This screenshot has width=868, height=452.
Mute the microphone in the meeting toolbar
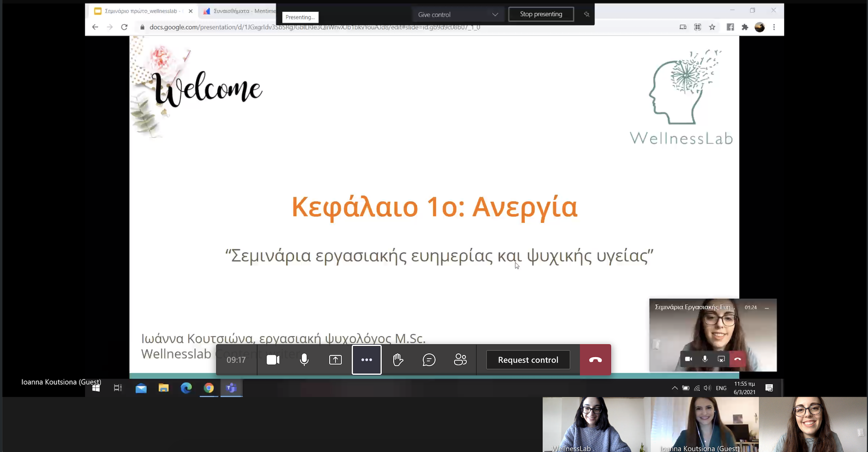click(x=304, y=360)
